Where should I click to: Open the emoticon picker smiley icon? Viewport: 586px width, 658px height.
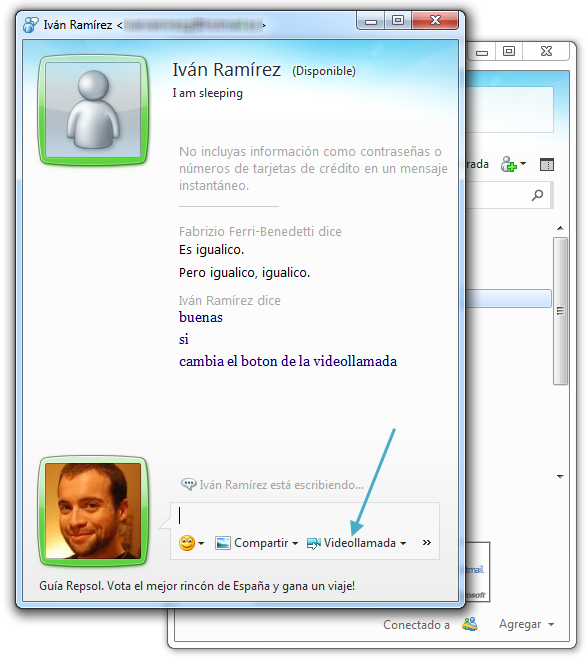(187, 543)
